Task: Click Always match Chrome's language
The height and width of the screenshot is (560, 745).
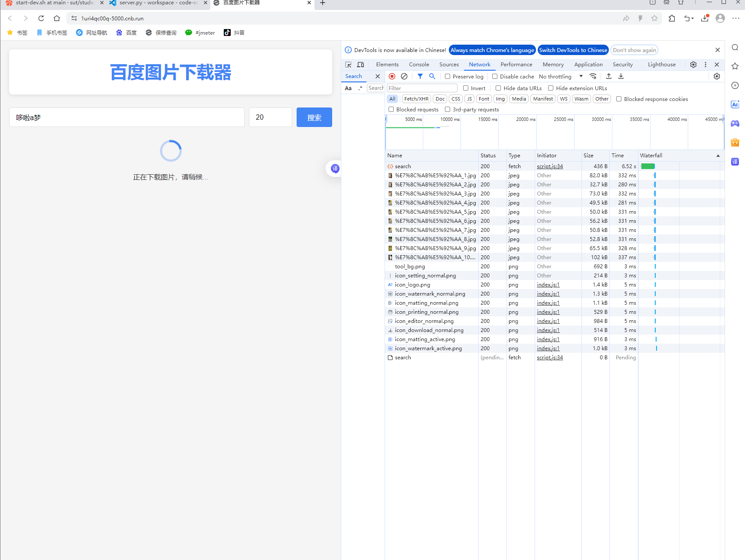Action: click(492, 50)
